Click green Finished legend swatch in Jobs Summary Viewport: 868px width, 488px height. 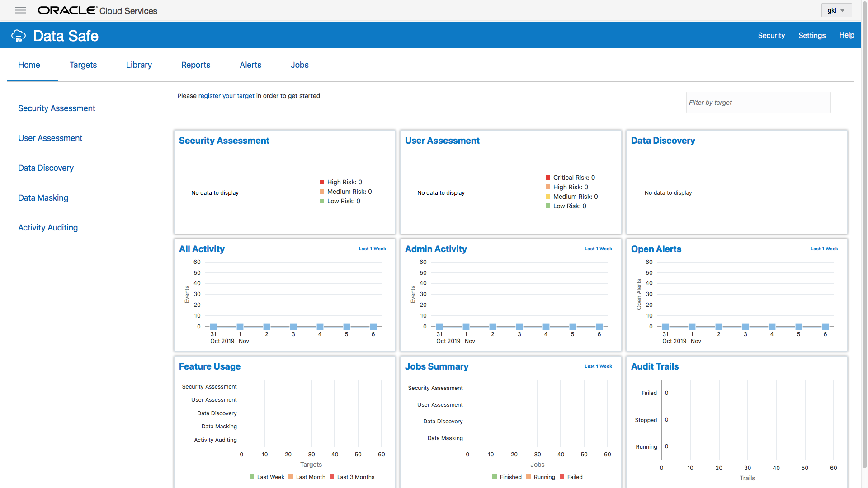(495, 477)
